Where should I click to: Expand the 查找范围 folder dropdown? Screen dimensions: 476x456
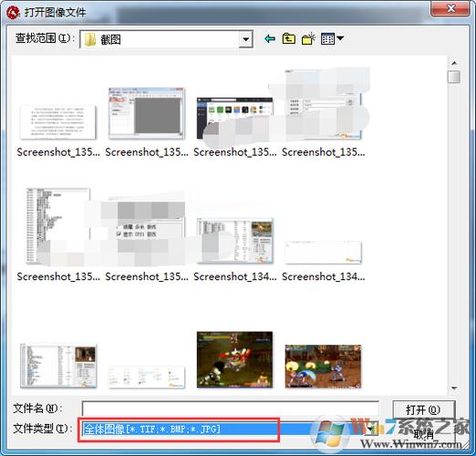(x=245, y=39)
